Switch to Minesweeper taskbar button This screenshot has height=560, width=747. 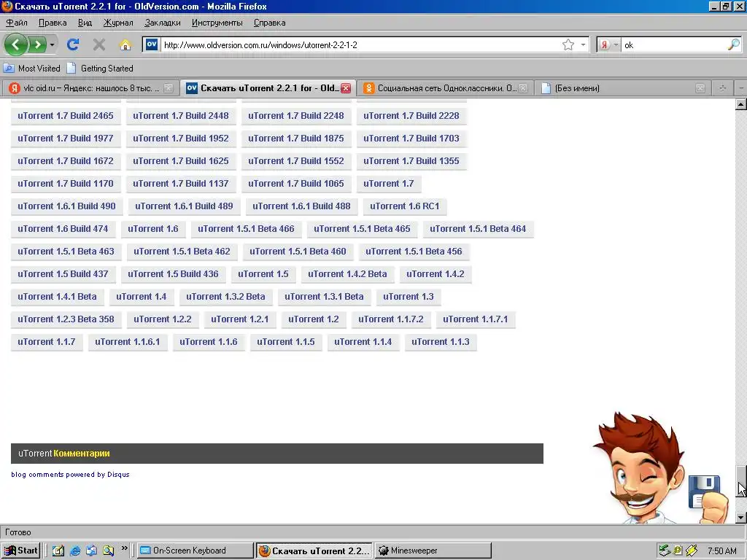coord(433,551)
